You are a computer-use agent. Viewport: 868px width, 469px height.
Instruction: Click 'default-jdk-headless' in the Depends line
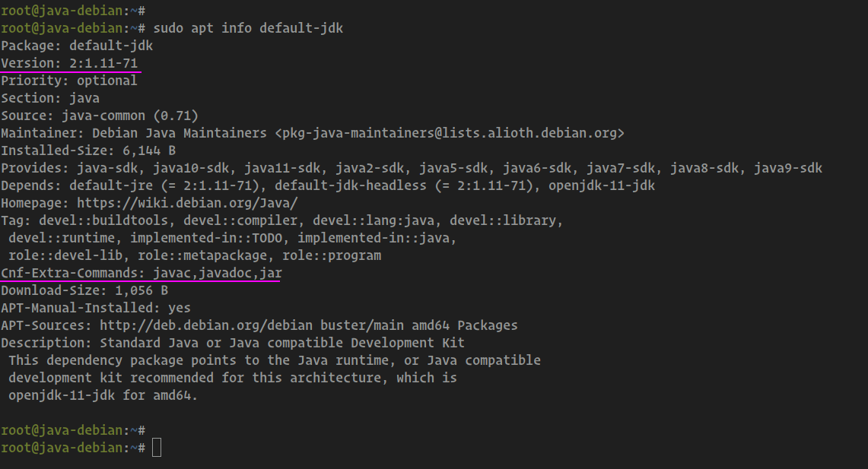351,185
